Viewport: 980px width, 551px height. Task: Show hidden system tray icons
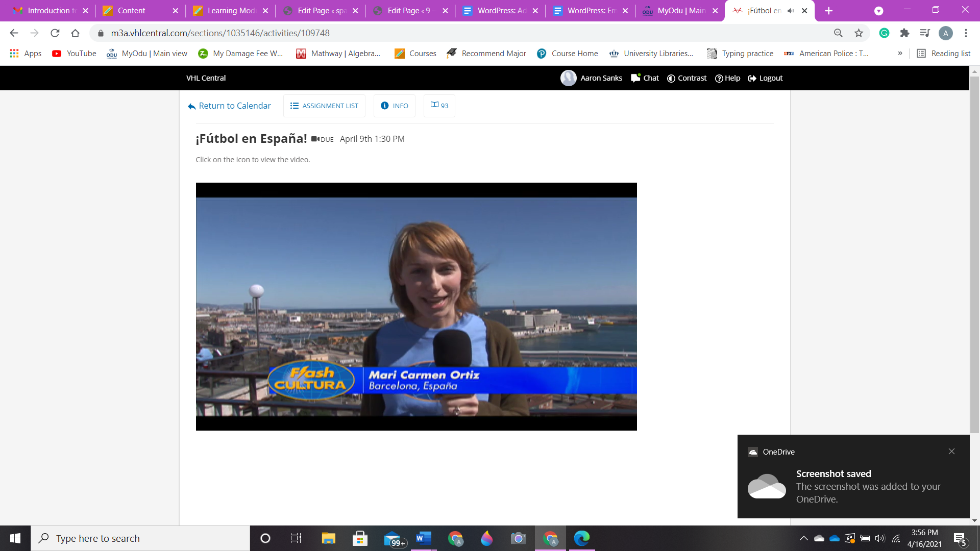click(x=803, y=538)
